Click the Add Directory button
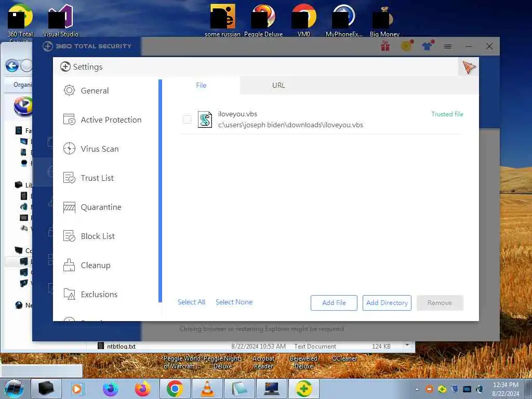 pos(387,303)
